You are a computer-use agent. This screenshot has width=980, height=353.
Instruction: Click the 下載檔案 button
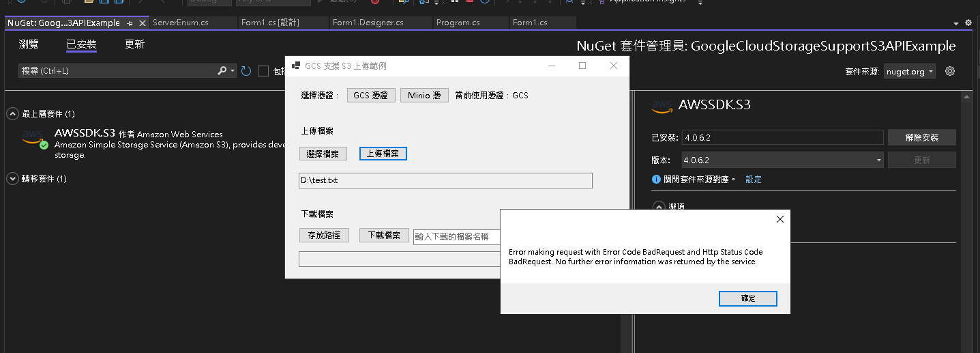coord(384,236)
